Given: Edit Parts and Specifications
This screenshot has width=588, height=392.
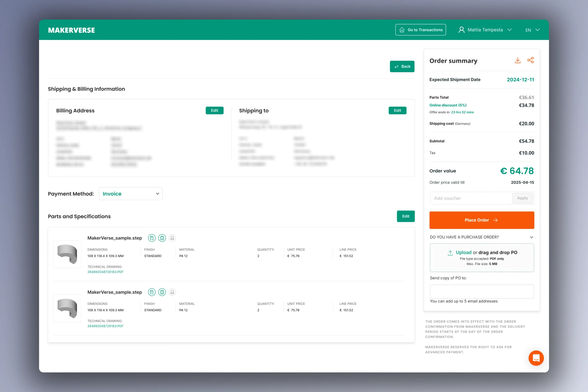Looking at the screenshot, I should [x=405, y=216].
